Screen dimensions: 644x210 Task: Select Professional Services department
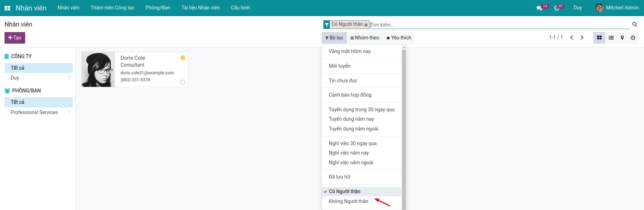(x=34, y=112)
